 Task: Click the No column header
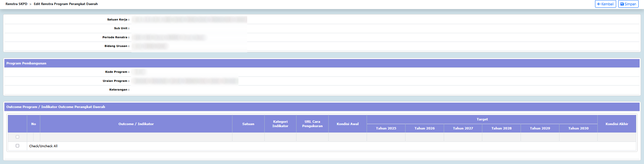[x=34, y=124]
